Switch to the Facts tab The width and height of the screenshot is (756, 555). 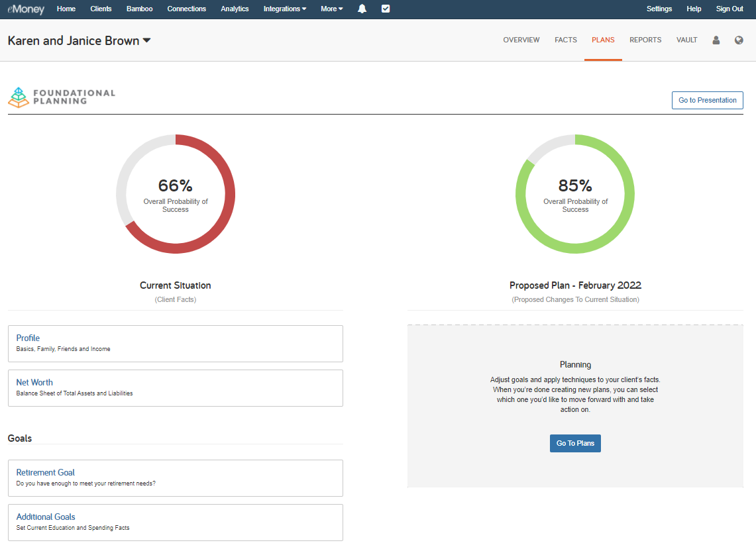566,40
